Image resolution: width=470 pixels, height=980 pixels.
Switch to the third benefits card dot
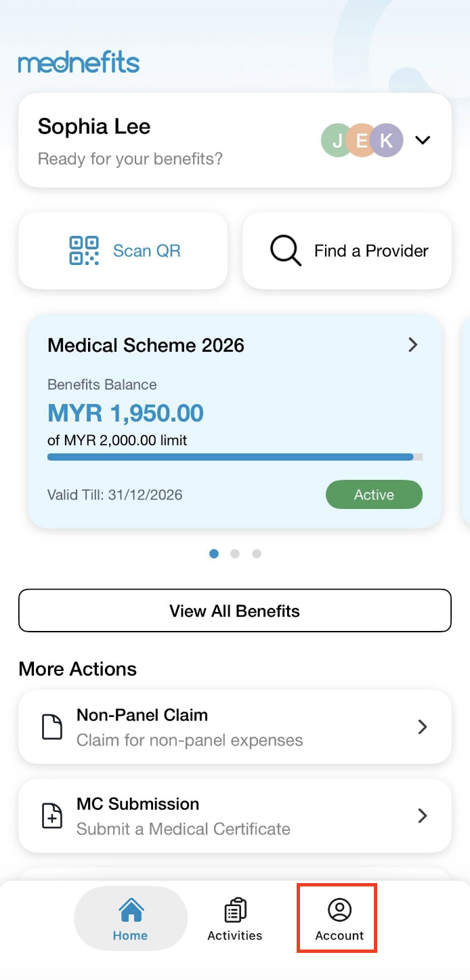(x=257, y=554)
